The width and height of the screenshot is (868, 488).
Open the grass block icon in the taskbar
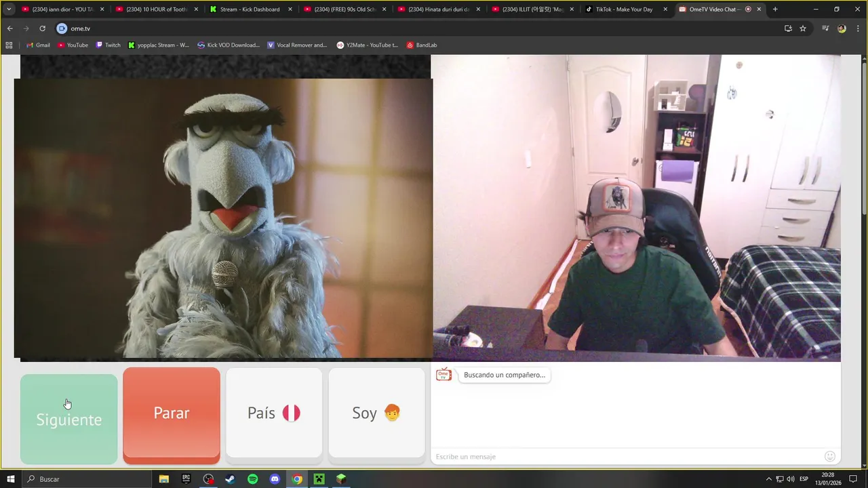click(x=341, y=479)
